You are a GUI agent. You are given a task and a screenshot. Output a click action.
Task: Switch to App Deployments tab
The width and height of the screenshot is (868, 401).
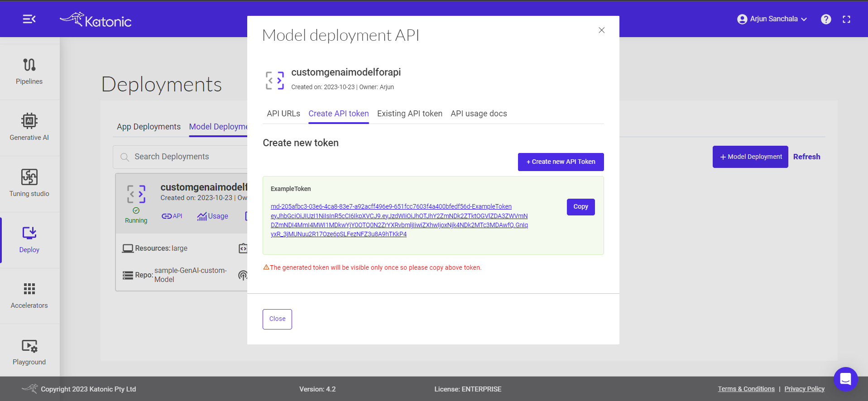tap(149, 127)
